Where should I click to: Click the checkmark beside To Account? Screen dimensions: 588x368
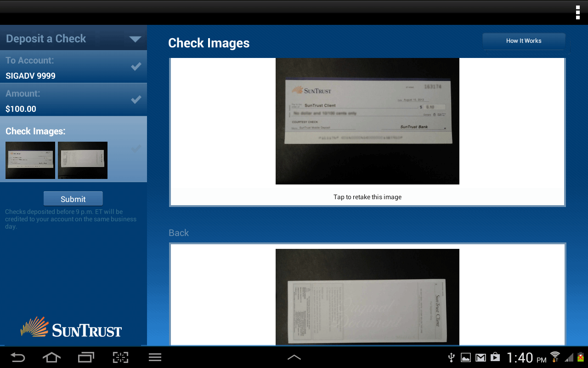click(136, 67)
